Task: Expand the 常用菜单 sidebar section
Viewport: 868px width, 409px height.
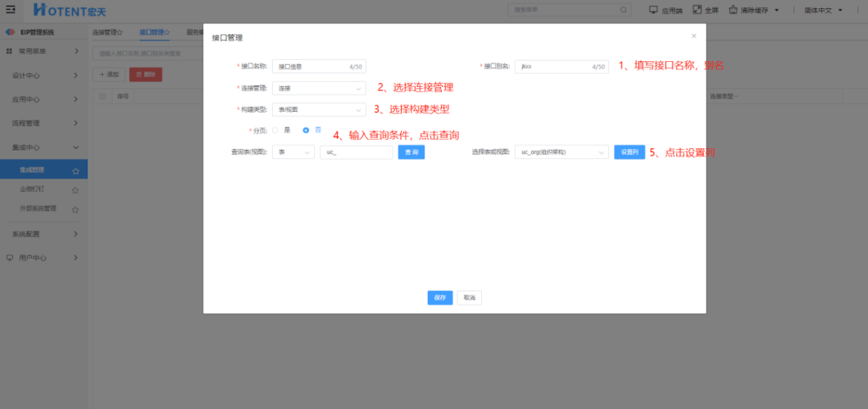Action: 76,51
